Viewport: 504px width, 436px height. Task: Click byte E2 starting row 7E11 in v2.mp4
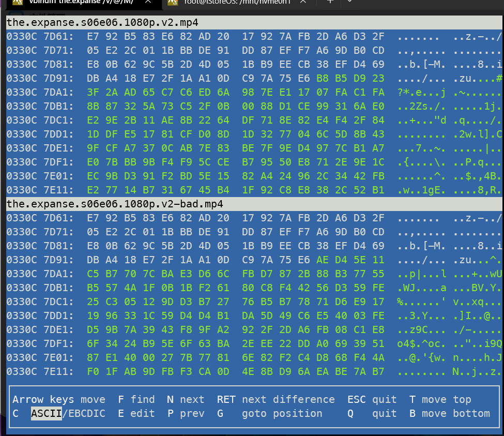click(93, 190)
